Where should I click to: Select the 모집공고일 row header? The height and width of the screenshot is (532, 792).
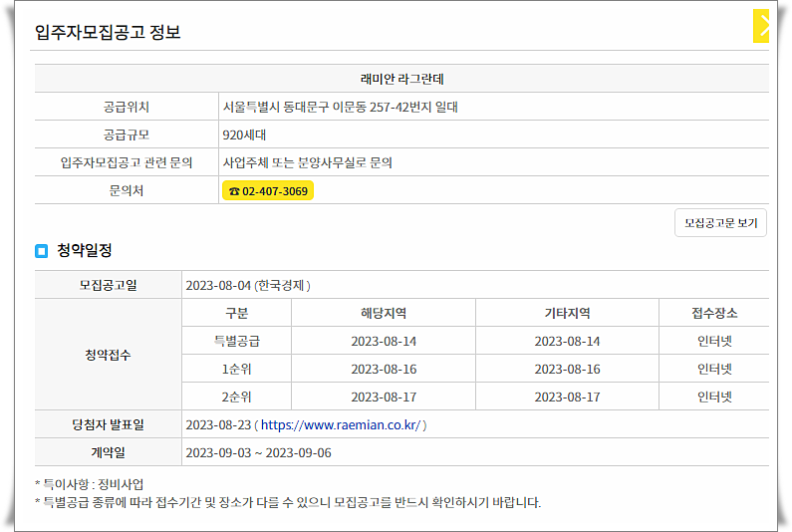pos(109,285)
